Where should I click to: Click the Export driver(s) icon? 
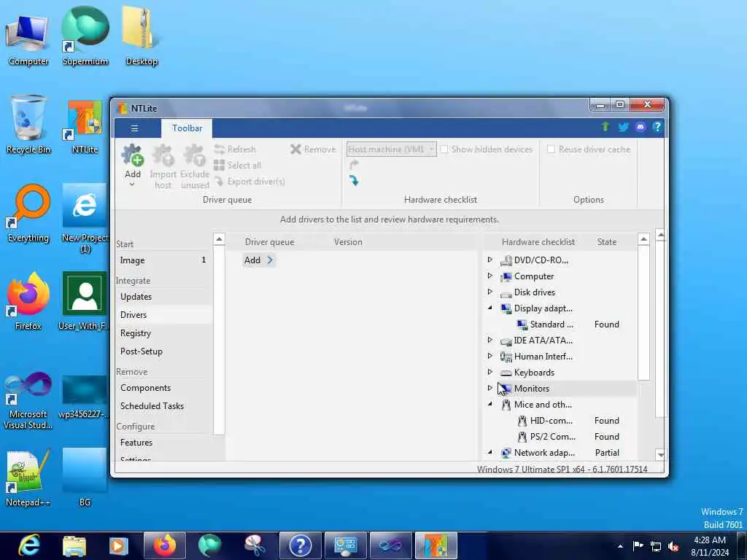(x=219, y=182)
